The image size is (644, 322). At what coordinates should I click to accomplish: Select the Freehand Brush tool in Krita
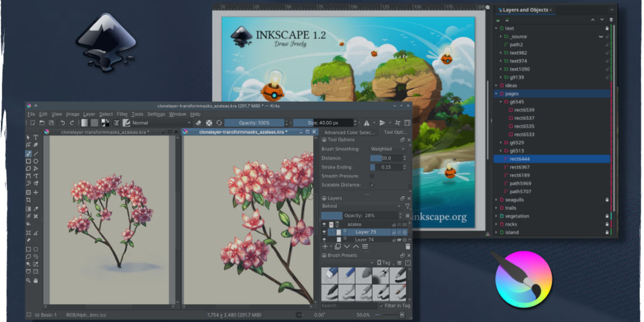[28, 154]
